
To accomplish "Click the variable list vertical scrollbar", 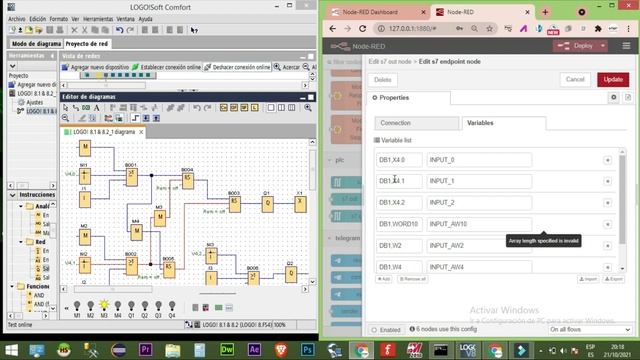I will (622, 199).
